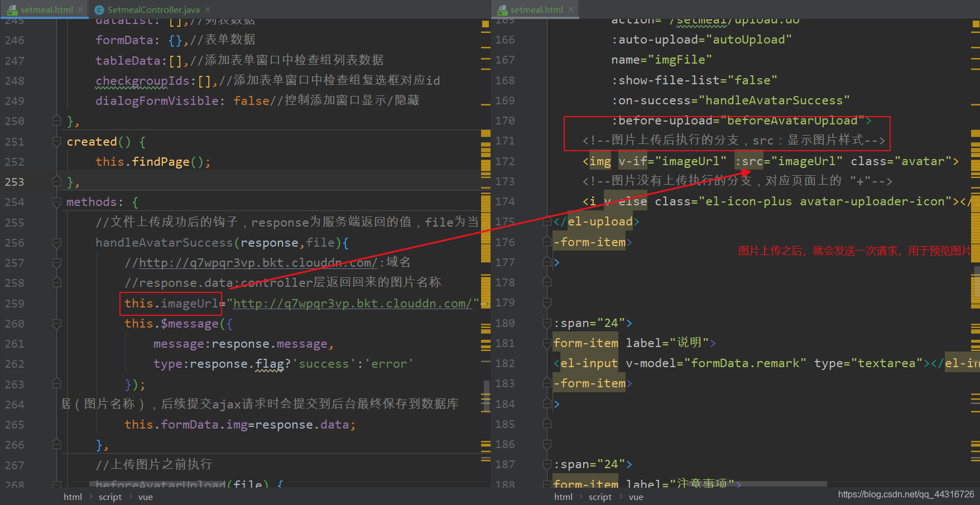The width and height of the screenshot is (980, 505).
Task: Click the fold end marker on line 250
Action: pyautogui.click(x=56, y=121)
